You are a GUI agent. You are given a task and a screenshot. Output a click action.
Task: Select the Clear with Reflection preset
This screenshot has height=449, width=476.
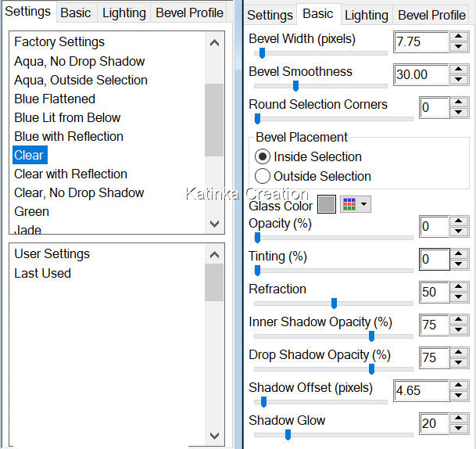click(70, 174)
